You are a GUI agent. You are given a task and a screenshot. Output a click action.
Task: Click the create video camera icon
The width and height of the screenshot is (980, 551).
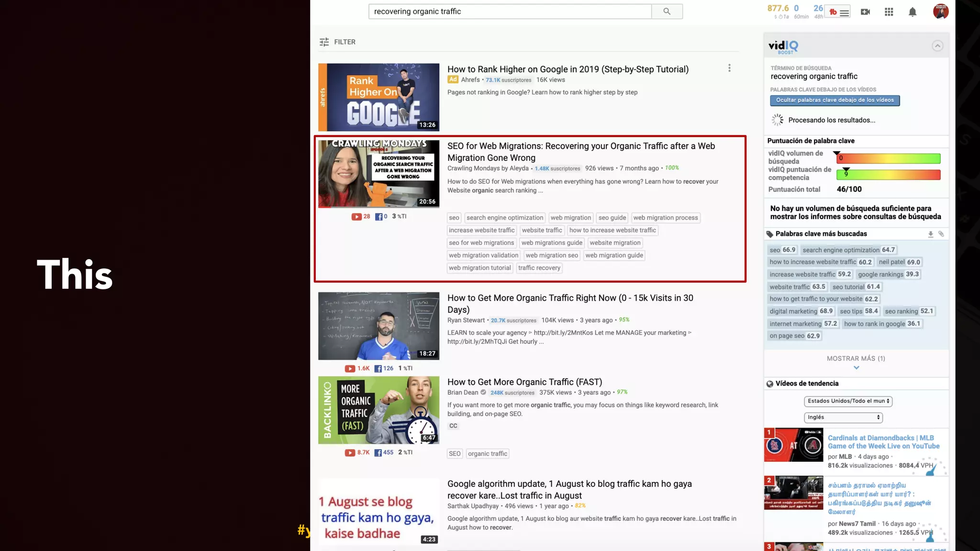pos(865,12)
